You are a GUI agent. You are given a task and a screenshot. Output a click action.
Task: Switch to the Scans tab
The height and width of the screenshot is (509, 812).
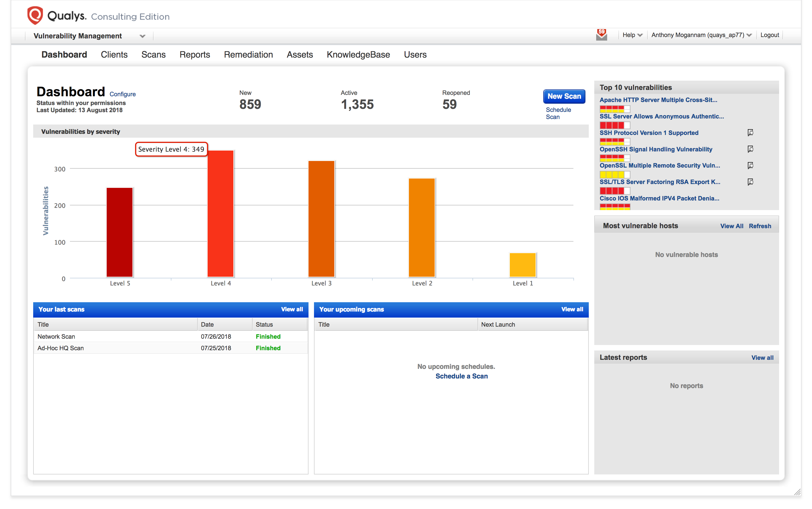[153, 55]
